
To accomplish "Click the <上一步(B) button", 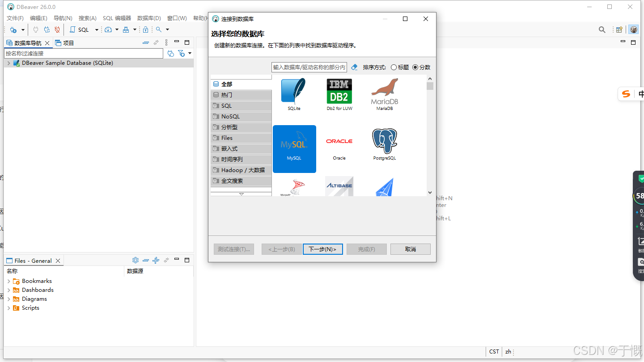I will pos(282,249).
